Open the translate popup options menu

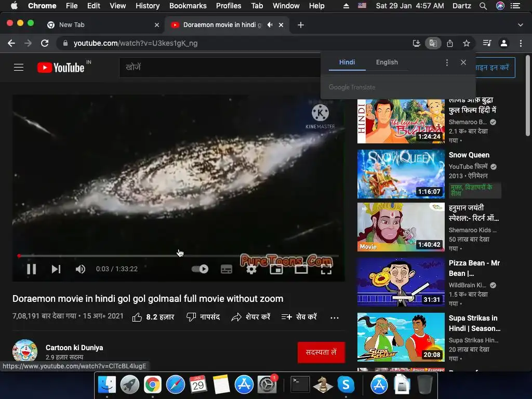pyautogui.click(x=447, y=62)
